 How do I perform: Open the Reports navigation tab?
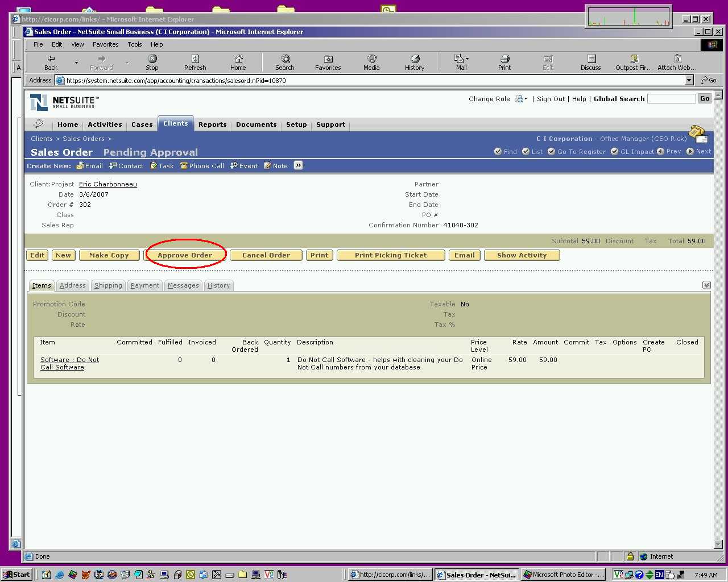[x=213, y=124]
